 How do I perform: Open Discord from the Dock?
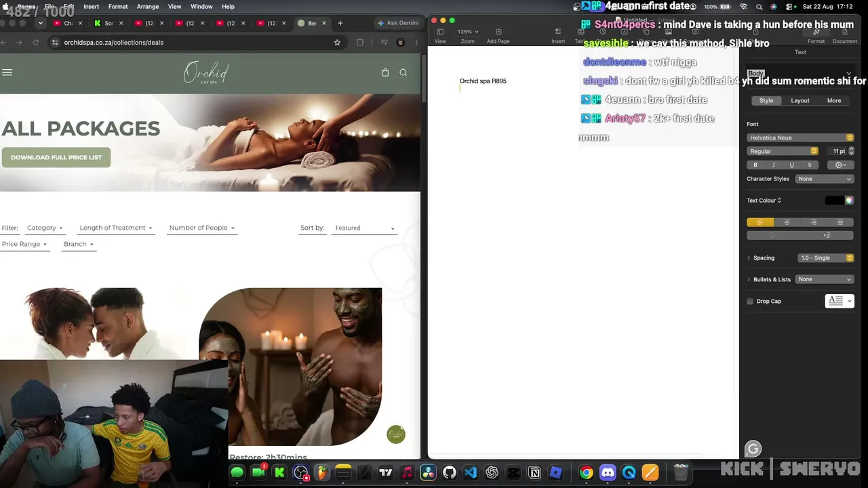pos(608,472)
